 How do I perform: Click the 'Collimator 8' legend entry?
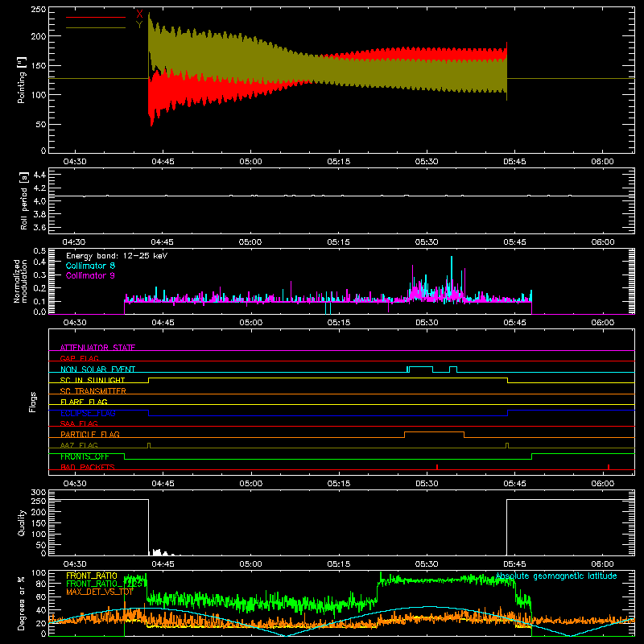[90, 266]
